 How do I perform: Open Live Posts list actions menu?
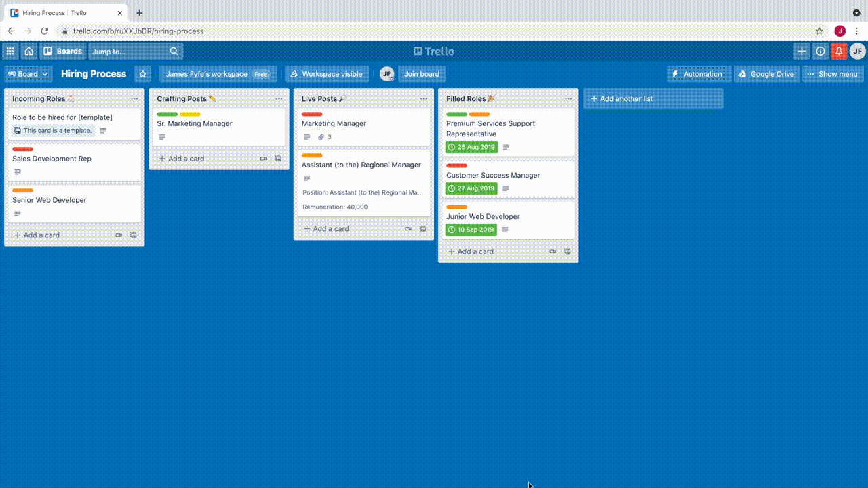(424, 99)
